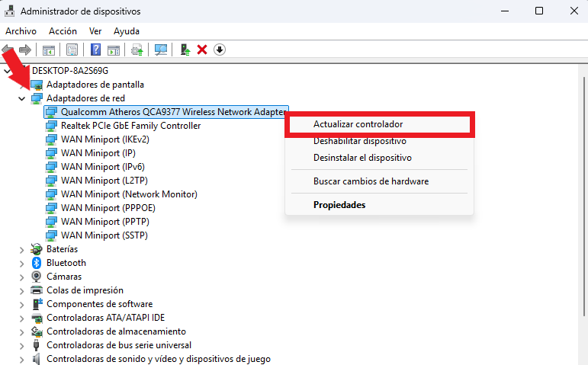Select the DESKTOP-8A2S69G root node
Screen dimensions: 588x365
pyautogui.click(x=70, y=71)
